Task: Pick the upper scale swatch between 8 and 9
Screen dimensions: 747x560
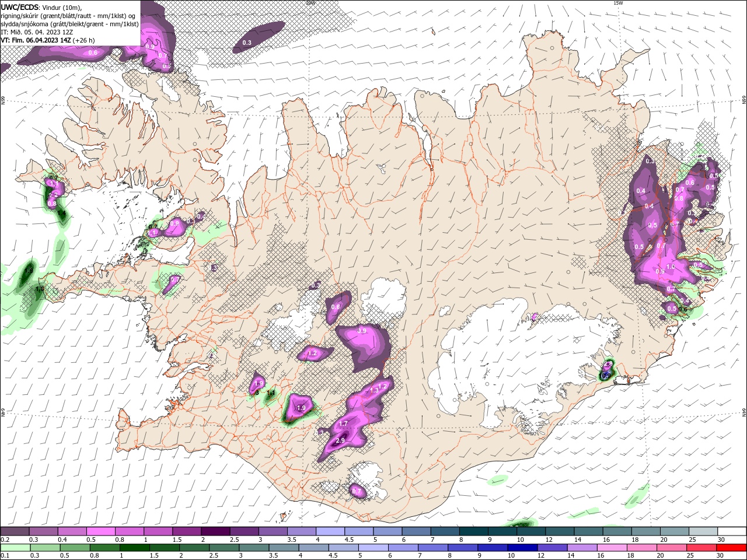Action: pos(474,531)
